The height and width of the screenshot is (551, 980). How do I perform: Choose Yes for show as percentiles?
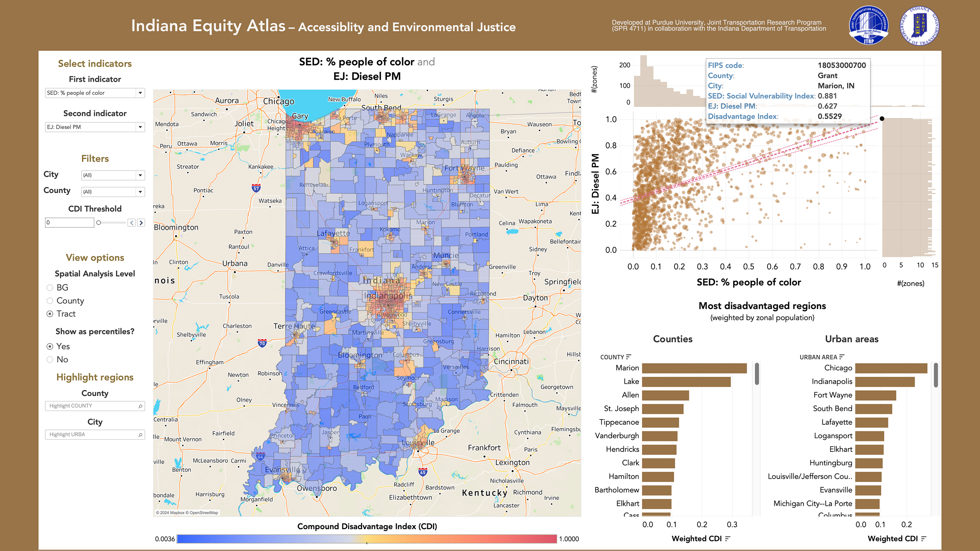pos(50,346)
